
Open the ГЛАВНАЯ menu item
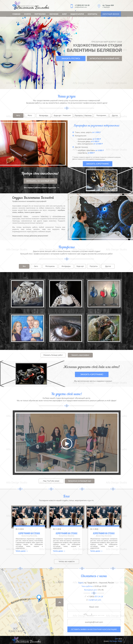17,14
